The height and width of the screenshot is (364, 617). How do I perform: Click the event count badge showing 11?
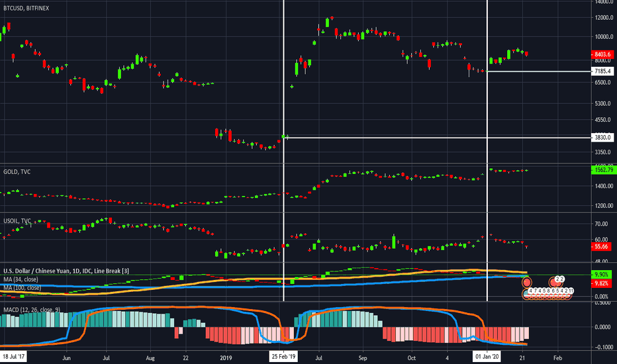(x=571, y=291)
